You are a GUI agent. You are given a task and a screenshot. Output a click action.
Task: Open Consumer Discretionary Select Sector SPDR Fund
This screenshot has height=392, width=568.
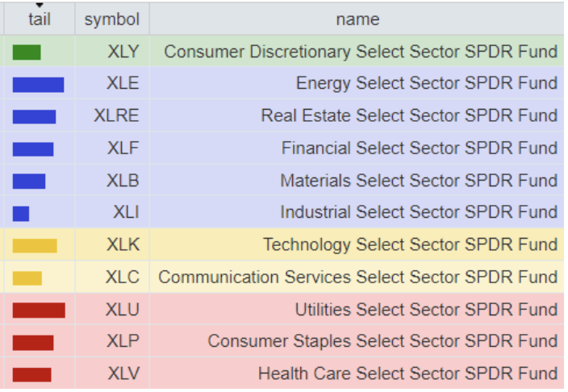[x=360, y=52]
